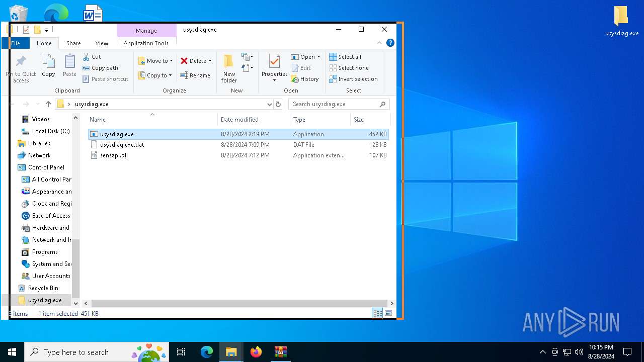This screenshot has width=644, height=362.
Task: Open Explorer Help question mark icon
Action: point(390,43)
